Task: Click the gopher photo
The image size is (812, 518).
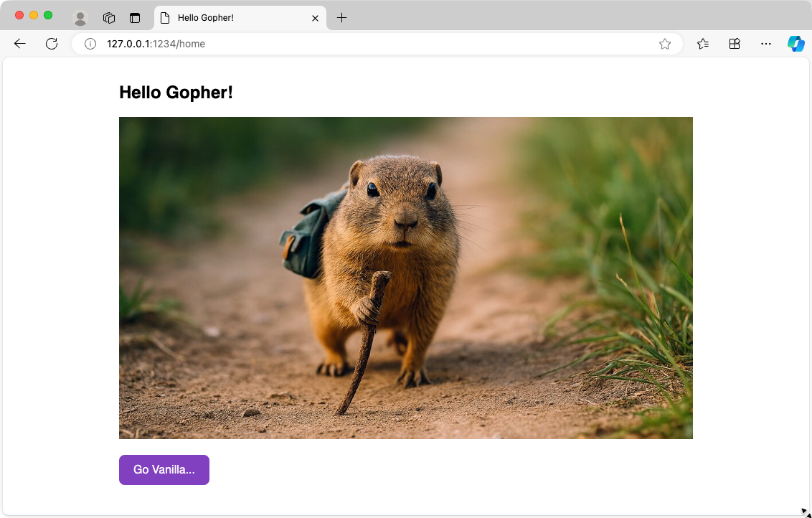Action: click(406, 278)
